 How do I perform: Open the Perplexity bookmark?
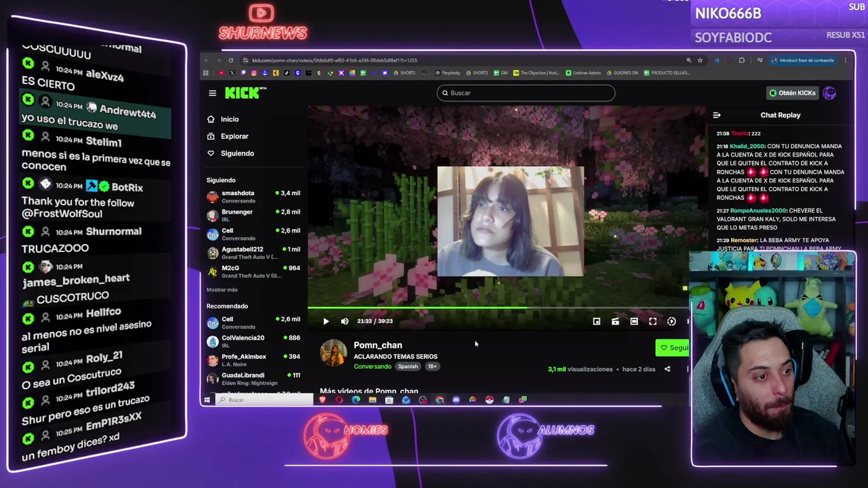(x=448, y=73)
